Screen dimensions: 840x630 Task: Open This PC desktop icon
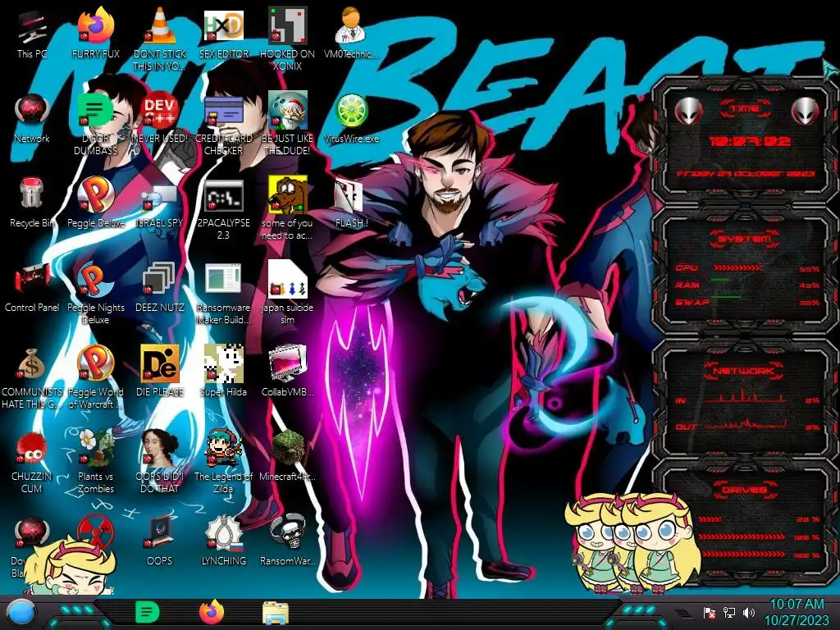coord(32,27)
